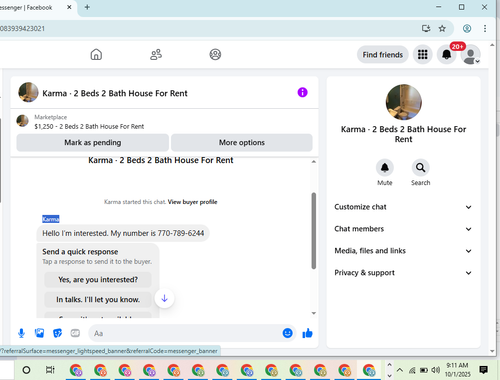Open the View buyer profile link

tap(192, 202)
